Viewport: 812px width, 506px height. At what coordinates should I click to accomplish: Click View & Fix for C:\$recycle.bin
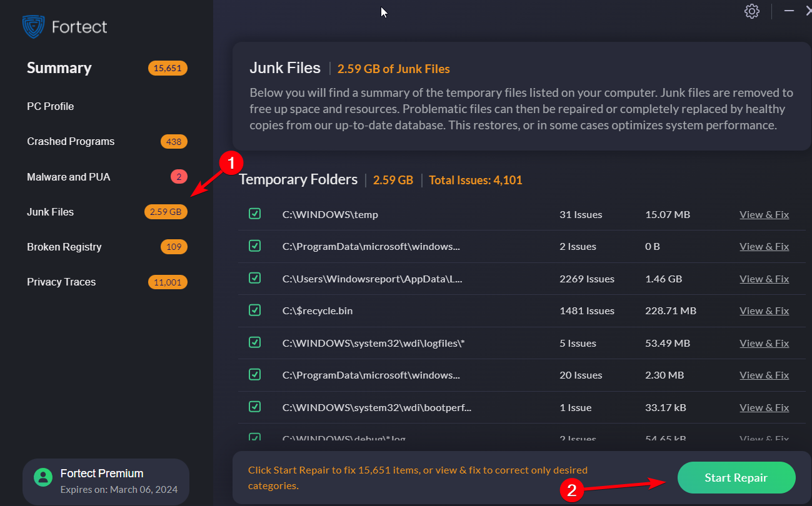coord(764,310)
